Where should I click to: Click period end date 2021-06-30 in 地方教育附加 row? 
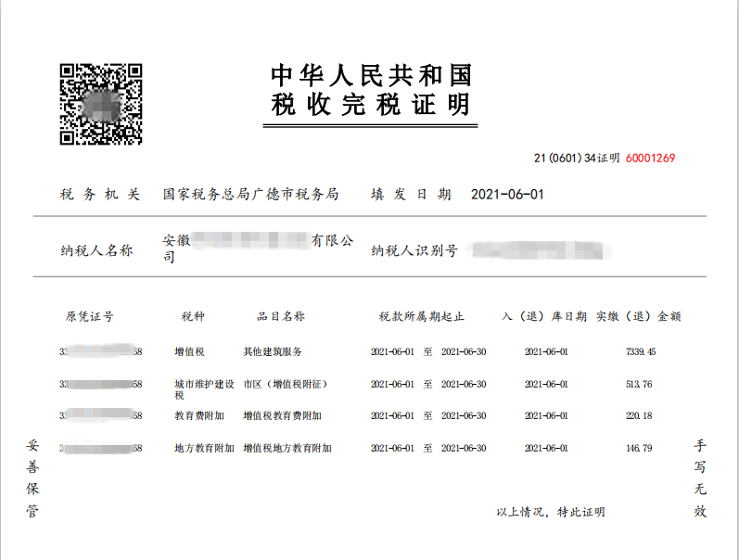pos(464,449)
